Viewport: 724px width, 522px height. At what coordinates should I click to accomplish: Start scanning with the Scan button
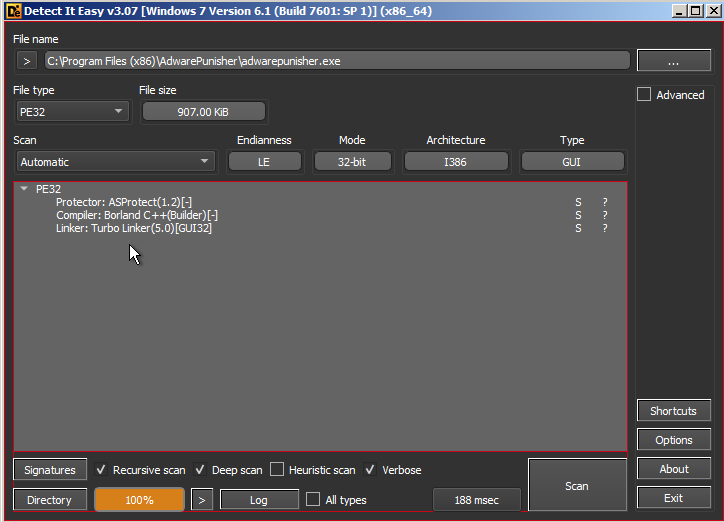point(577,485)
